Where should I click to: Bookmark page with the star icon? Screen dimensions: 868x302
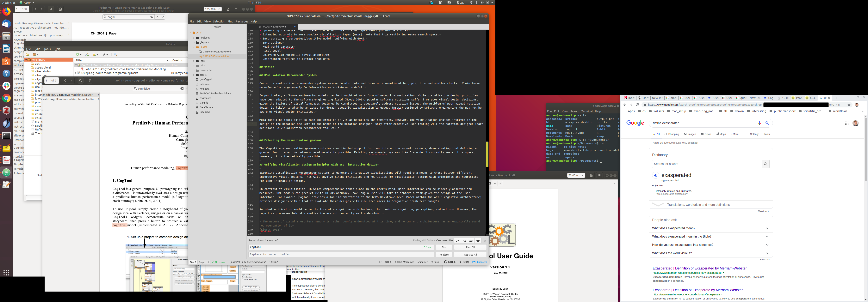849,105
